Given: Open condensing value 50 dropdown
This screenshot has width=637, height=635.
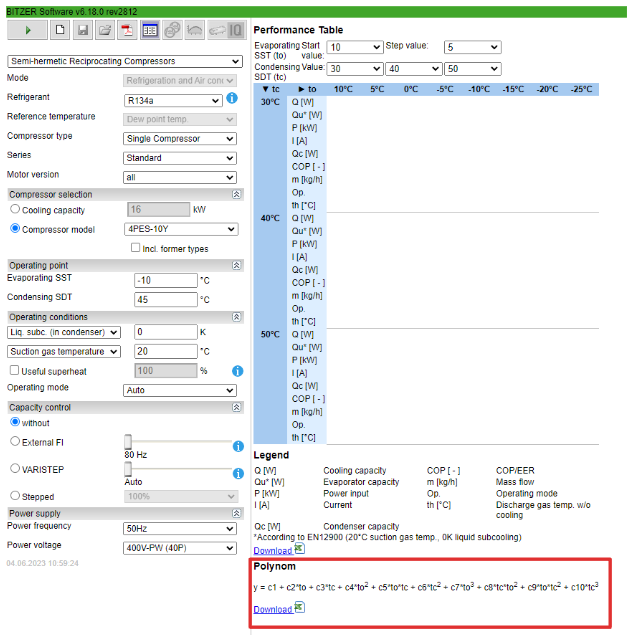Looking at the screenshot, I should (x=473, y=69).
